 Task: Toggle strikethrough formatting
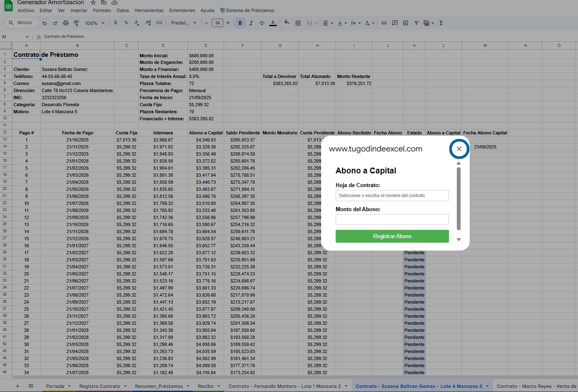pos(262,23)
